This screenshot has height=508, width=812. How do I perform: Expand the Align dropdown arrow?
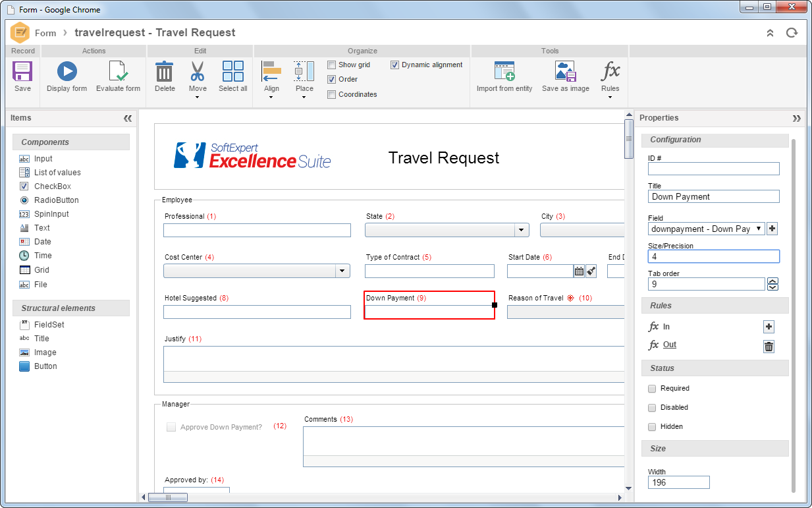tap(271, 98)
